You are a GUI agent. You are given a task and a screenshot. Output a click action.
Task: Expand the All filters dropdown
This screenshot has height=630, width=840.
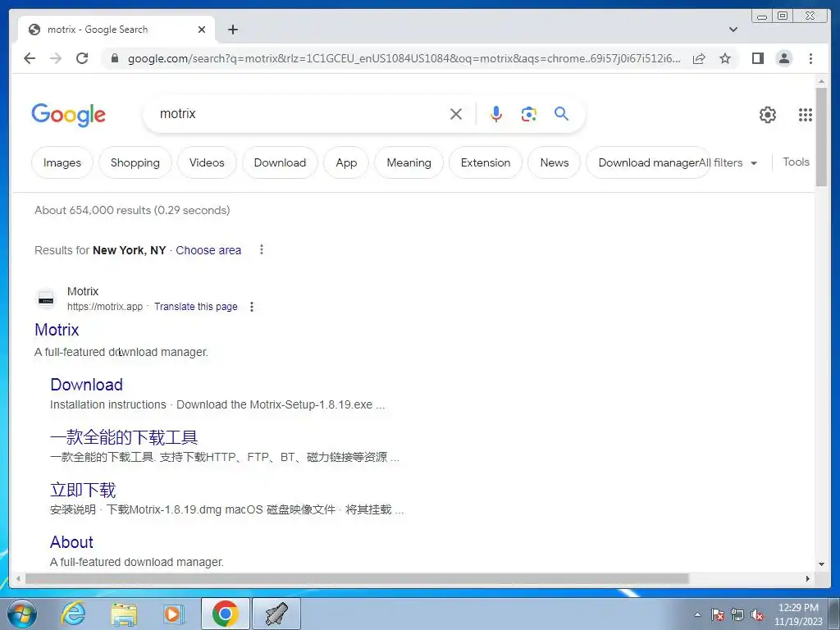coord(729,162)
